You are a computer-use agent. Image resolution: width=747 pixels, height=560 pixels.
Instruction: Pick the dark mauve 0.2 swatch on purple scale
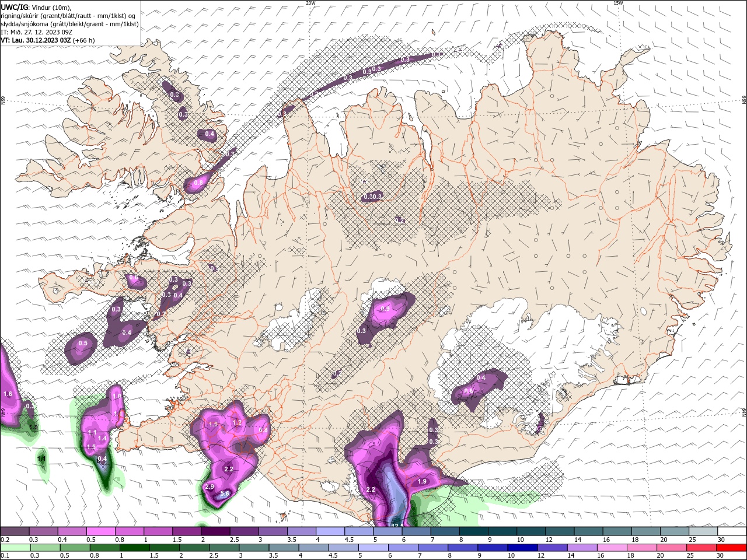click(15, 531)
